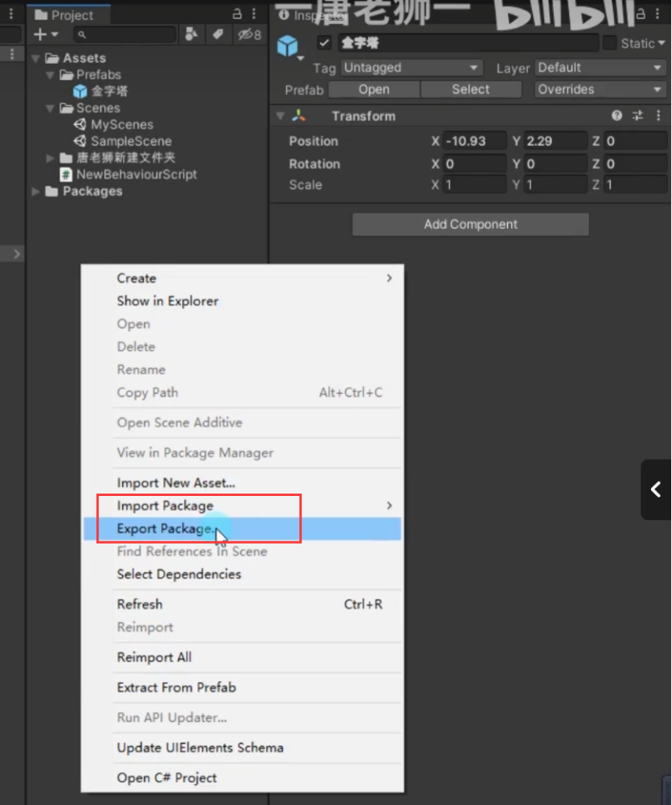Open the Tag dropdown showing Untagged
The width and height of the screenshot is (672, 805).
[x=412, y=68]
